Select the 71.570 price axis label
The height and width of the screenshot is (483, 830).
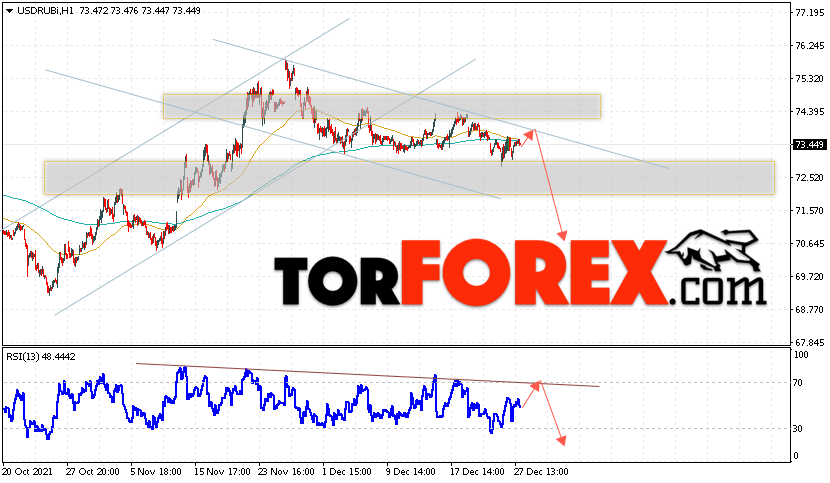coord(810,211)
